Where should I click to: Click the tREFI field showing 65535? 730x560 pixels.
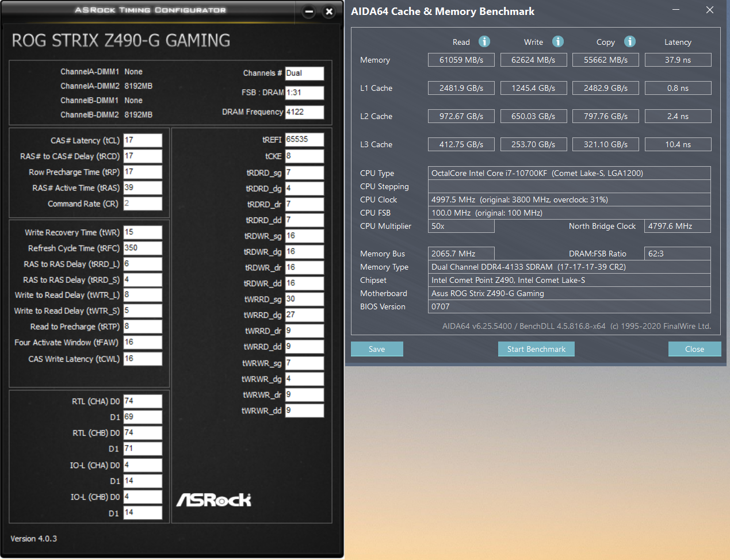tap(304, 140)
